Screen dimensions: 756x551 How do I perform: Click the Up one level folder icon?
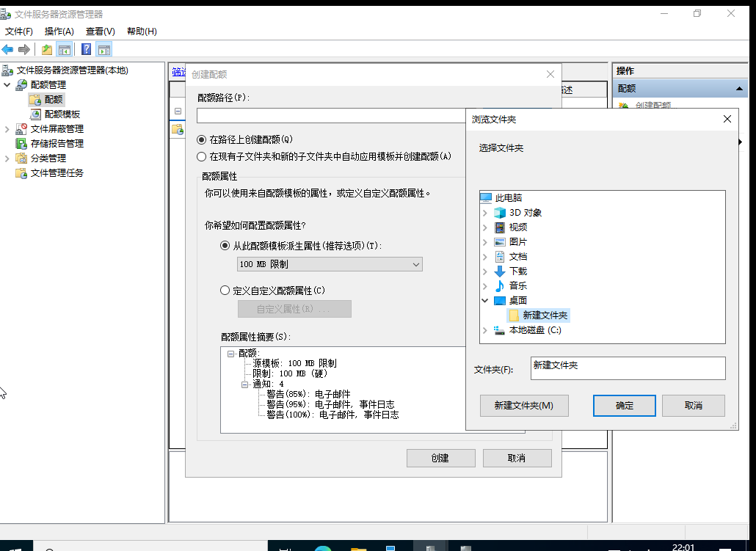47,49
